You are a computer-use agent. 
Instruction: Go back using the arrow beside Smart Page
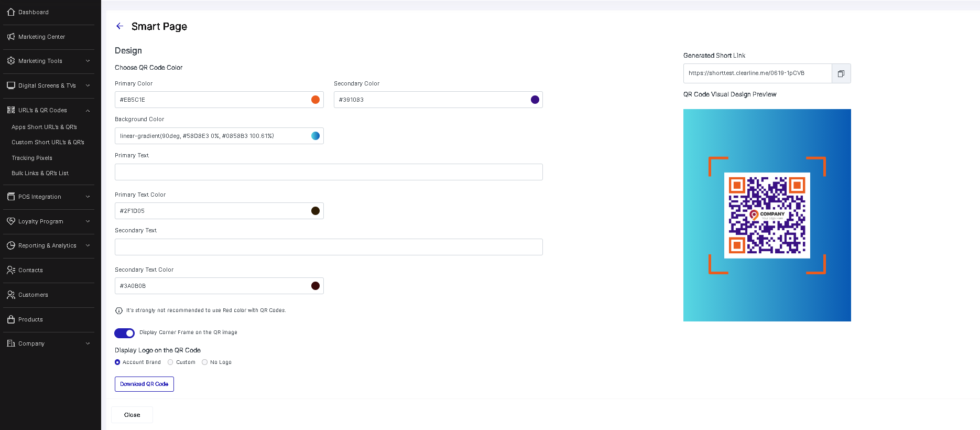point(119,26)
